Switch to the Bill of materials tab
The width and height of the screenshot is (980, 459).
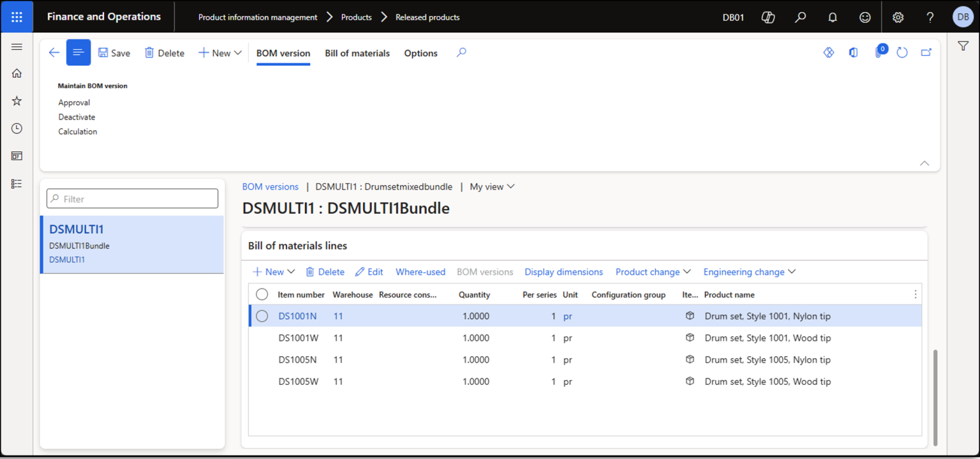point(357,53)
